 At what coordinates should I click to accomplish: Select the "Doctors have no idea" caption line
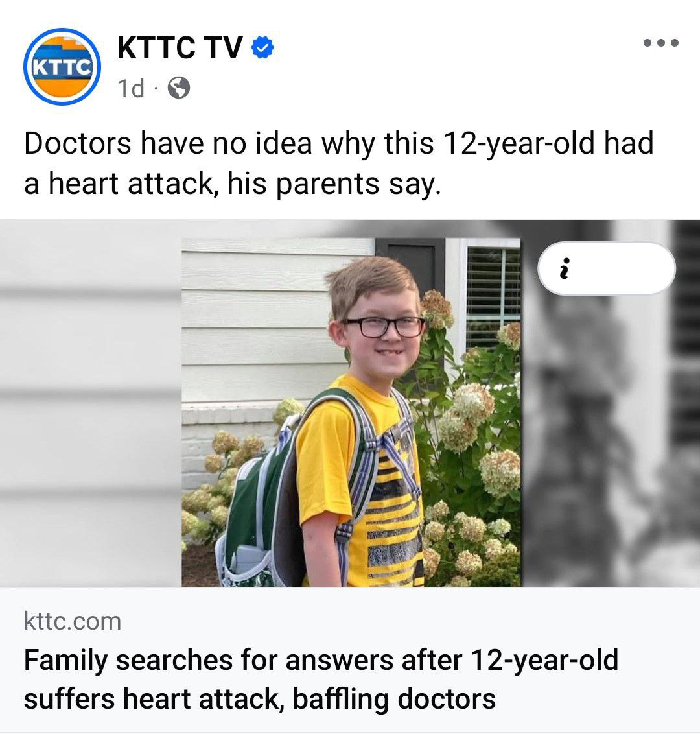tap(339, 143)
